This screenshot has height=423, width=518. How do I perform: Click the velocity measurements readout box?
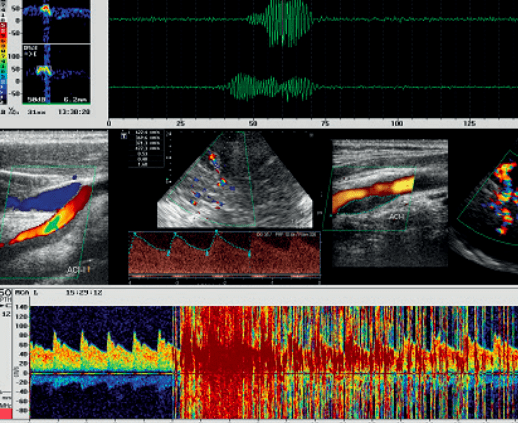(x=146, y=149)
